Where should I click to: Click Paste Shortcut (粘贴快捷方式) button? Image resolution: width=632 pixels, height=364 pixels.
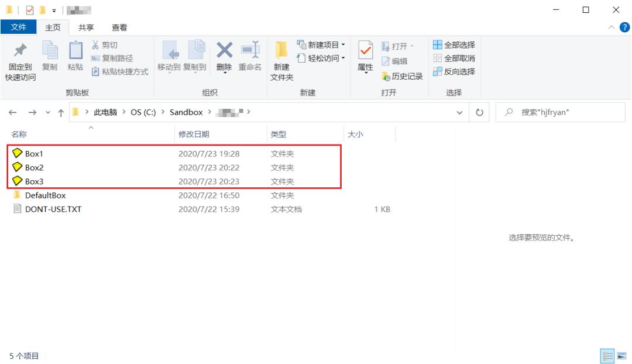pos(120,72)
